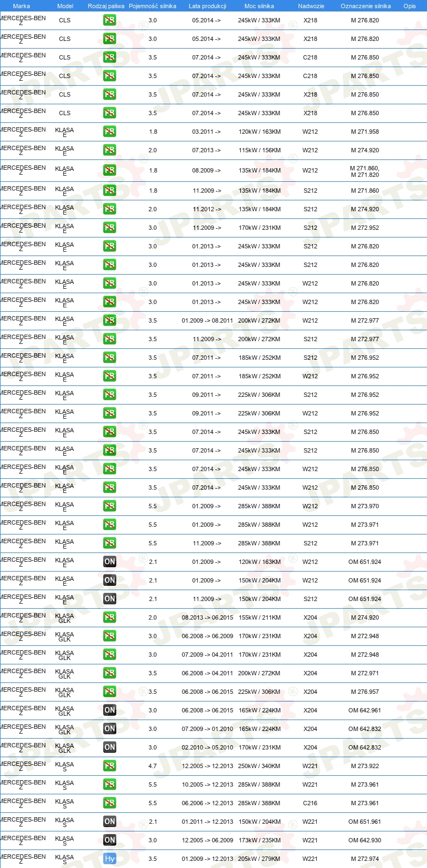Click the petrol icon for the 115kW / 156KM engine
This screenshot has height=868, width=427.
[x=110, y=150]
